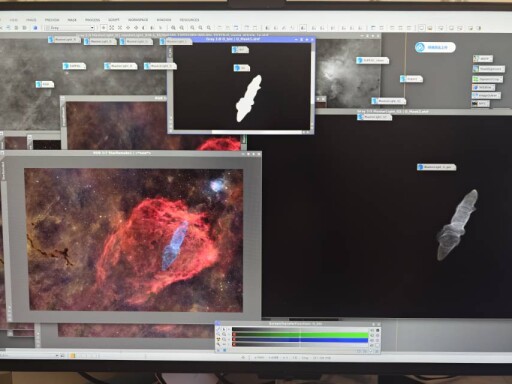Click the ImageSolver process icon
Image resolution: width=512 pixels, height=384 pixels.
click(x=486, y=95)
